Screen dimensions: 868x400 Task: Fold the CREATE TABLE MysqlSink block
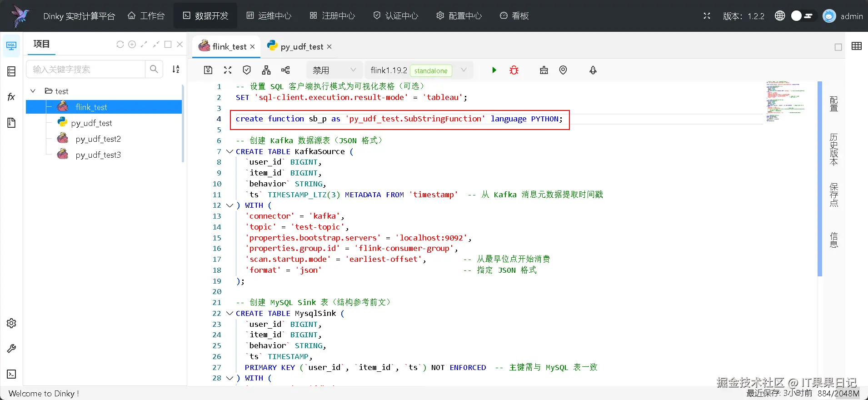[229, 313]
